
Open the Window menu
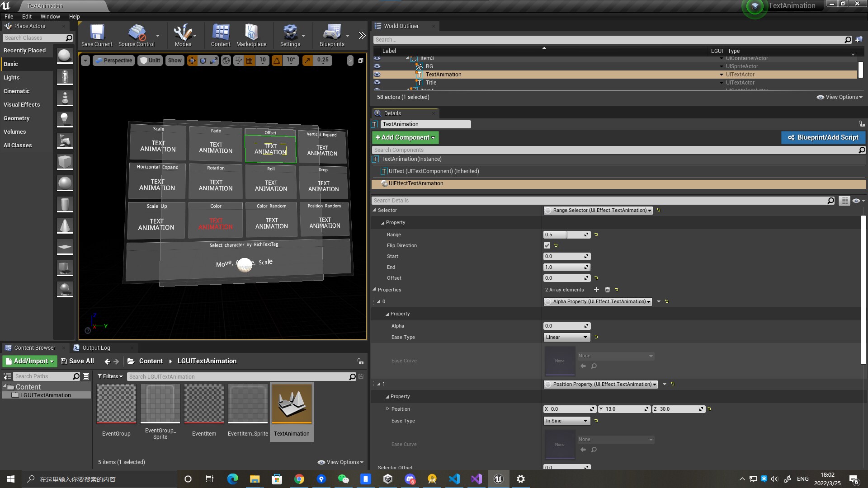tap(50, 16)
